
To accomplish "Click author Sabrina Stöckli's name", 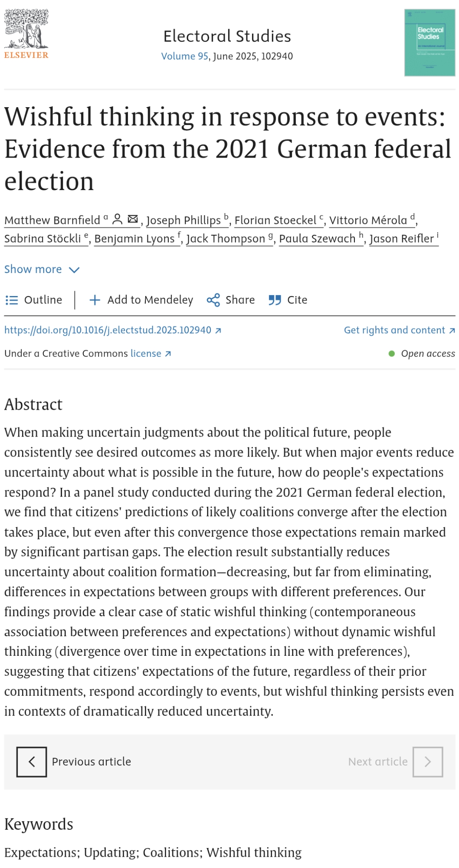I will [x=43, y=239].
